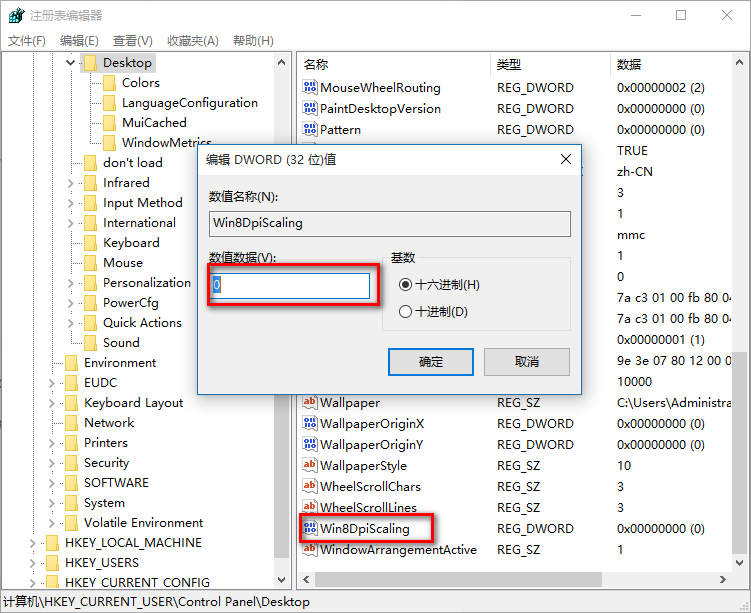Expand the Quick Actions tree node
The width and height of the screenshot is (751, 613).
coord(70,323)
